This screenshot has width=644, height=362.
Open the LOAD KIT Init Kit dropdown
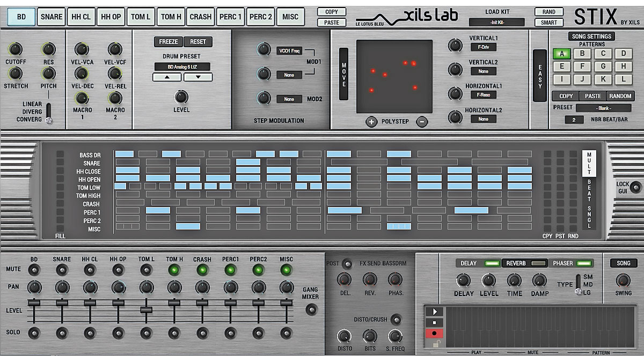(x=496, y=22)
